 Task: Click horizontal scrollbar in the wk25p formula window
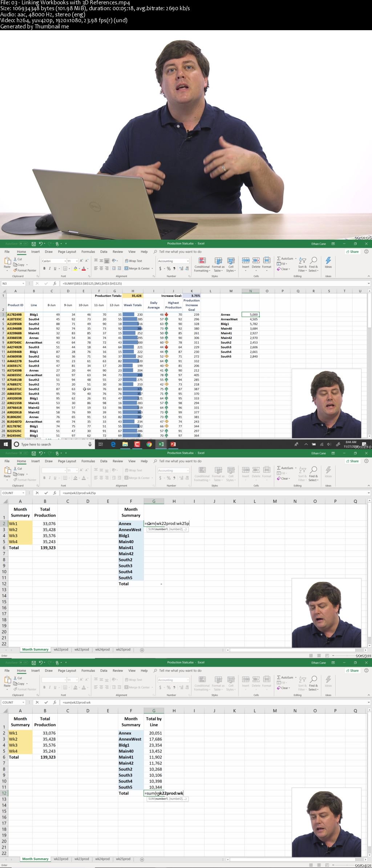292,650
